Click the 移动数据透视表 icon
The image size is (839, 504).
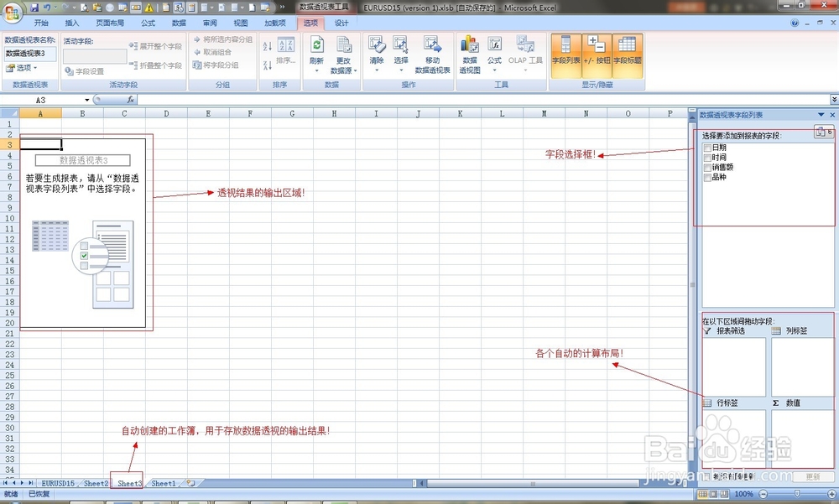pyautogui.click(x=434, y=50)
